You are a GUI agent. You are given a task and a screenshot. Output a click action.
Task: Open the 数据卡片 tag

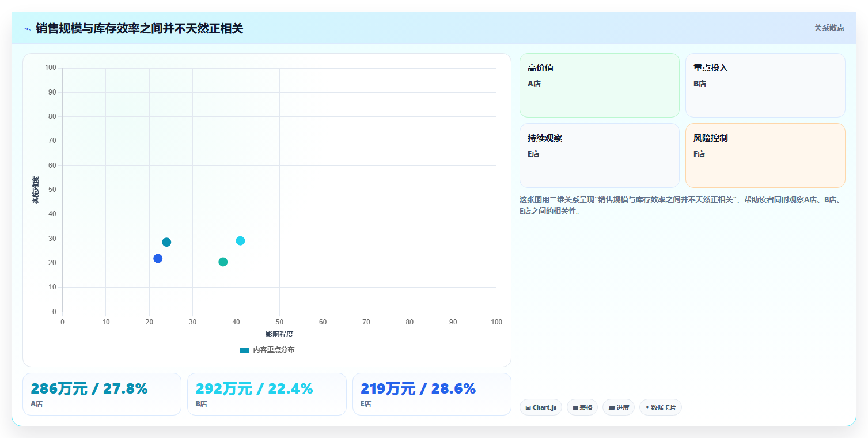pyautogui.click(x=661, y=407)
